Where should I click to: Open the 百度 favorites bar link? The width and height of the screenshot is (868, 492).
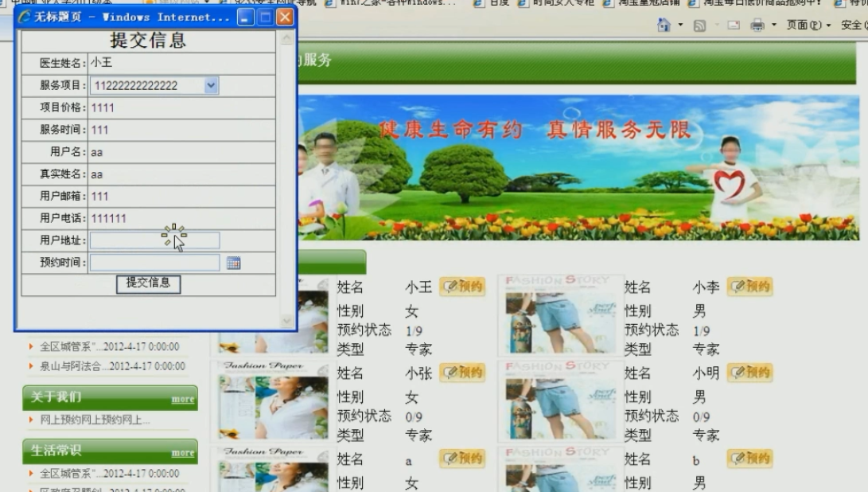click(492, 3)
